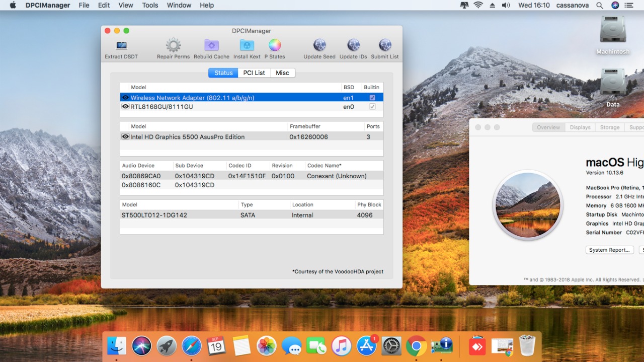The image size is (644, 362).
Task: Click the Storage tab in About This Mac
Action: (x=609, y=127)
